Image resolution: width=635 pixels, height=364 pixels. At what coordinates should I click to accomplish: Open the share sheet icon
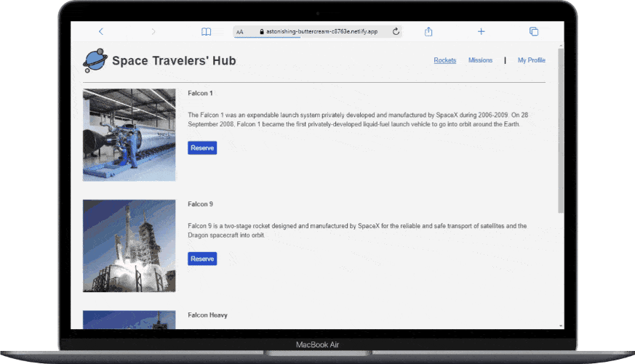(428, 31)
